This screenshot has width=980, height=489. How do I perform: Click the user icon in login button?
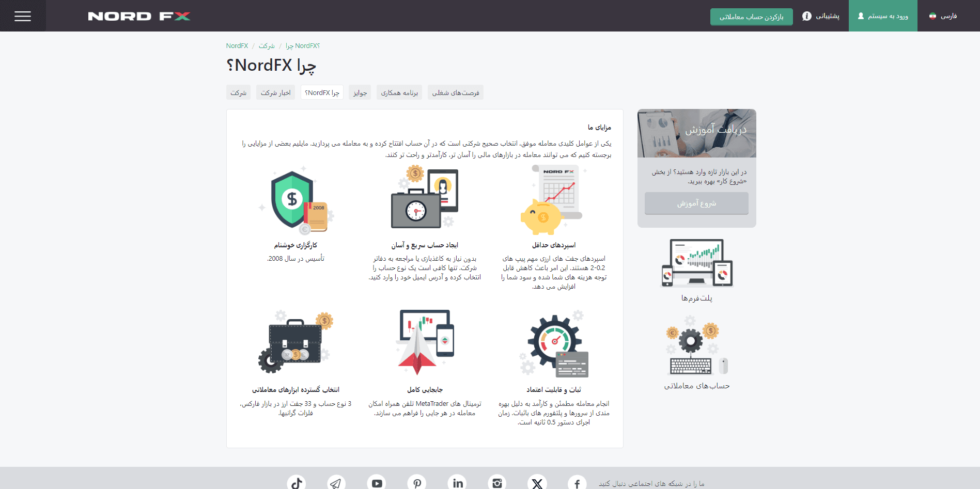[861, 16]
